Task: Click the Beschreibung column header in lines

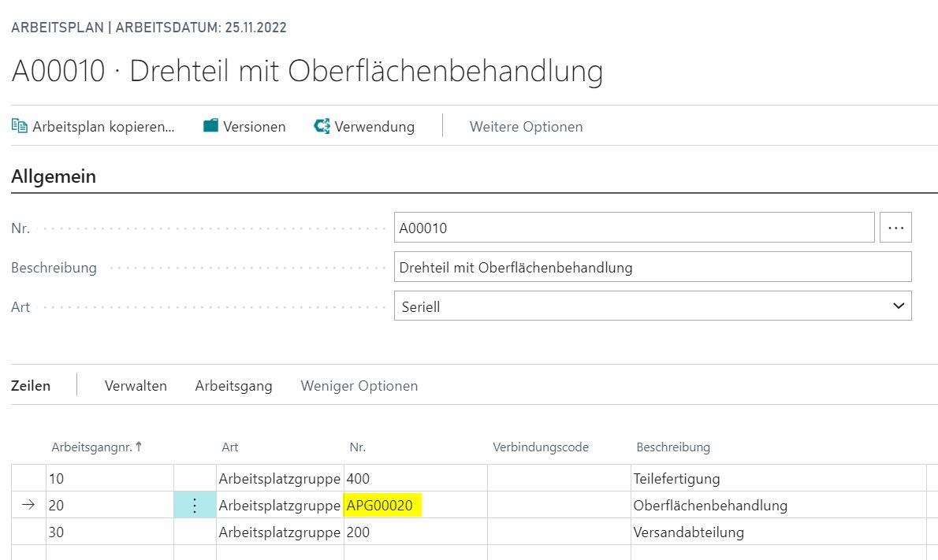Action: pos(673,447)
